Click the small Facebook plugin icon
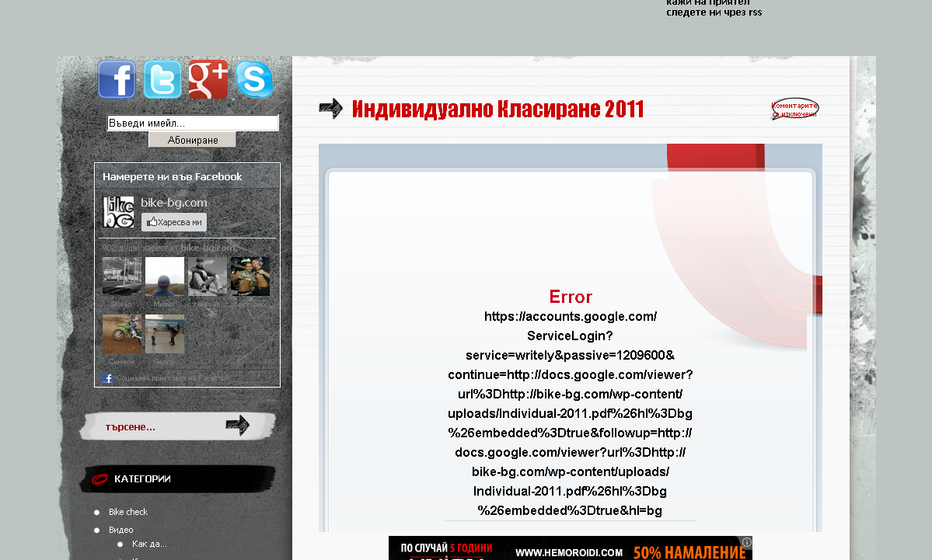The width and height of the screenshot is (932, 560). pos(108,378)
